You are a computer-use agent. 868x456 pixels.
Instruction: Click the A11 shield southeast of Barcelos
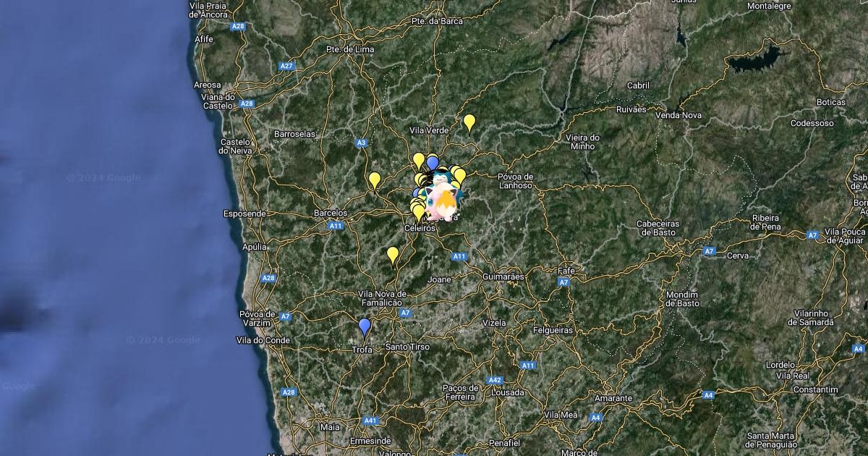tap(335, 226)
